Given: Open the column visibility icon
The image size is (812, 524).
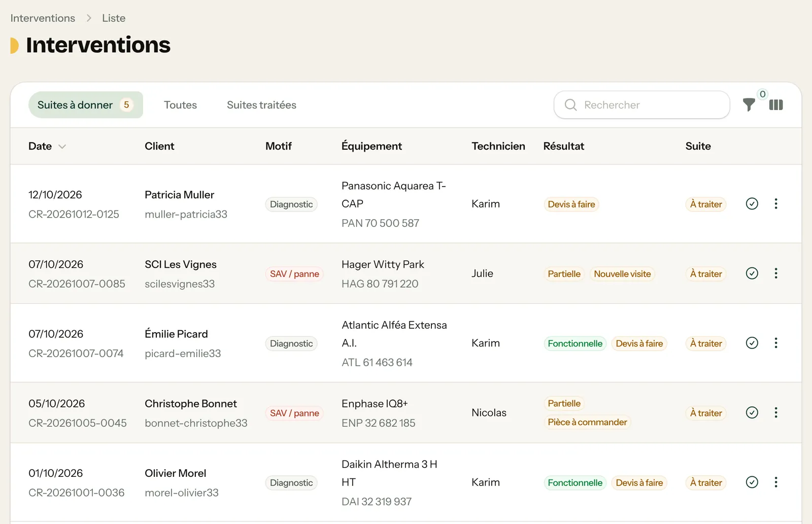Looking at the screenshot, I should tap(776, 105).
